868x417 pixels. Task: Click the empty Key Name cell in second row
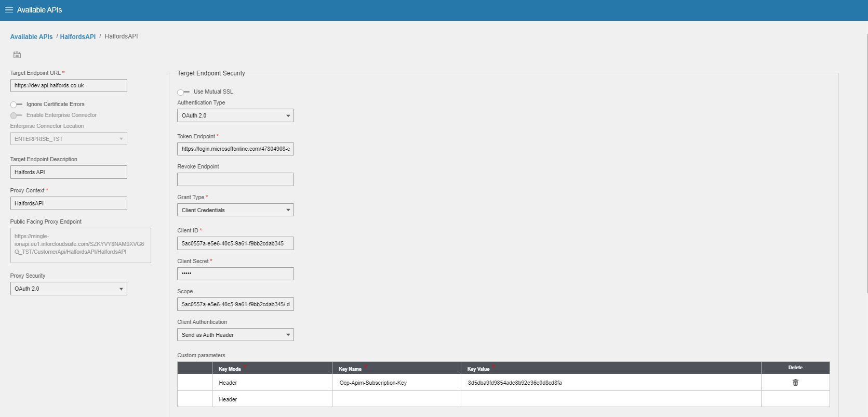396,399
